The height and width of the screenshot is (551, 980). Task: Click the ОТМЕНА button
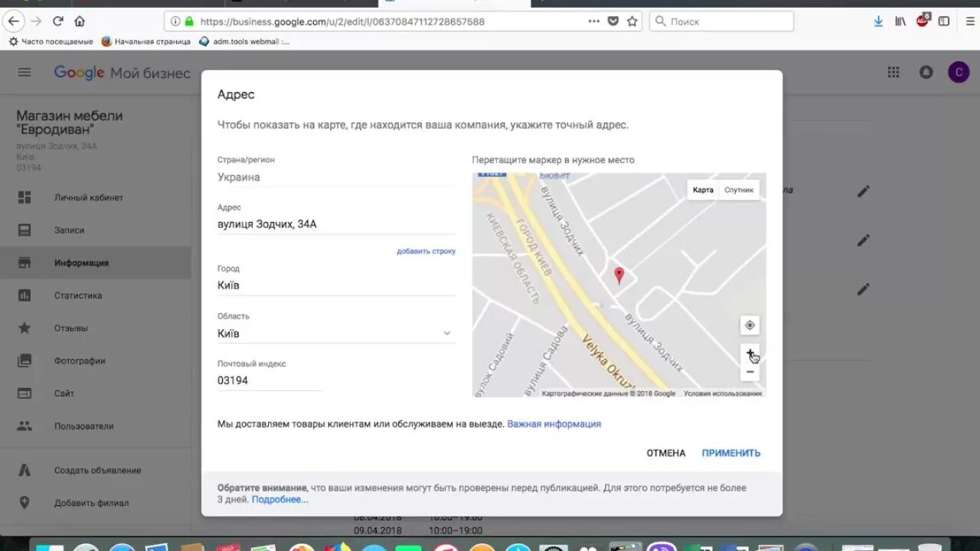tap(666, 453)
